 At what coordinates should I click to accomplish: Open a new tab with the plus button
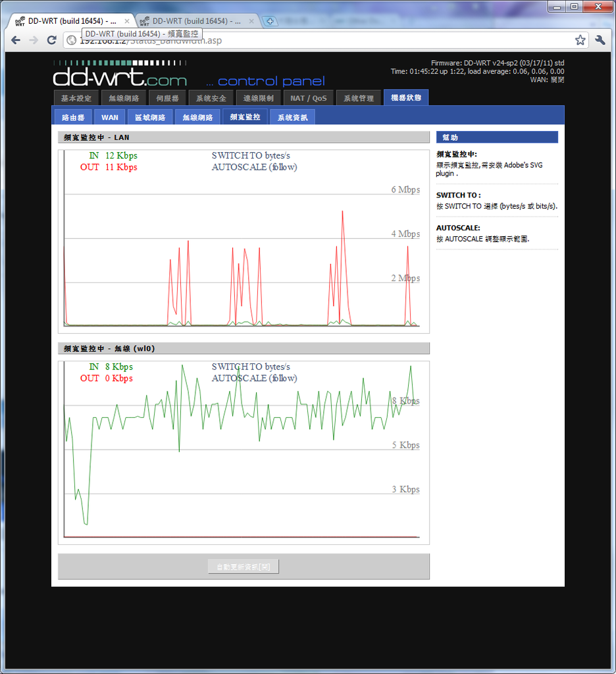pos(270,20)
